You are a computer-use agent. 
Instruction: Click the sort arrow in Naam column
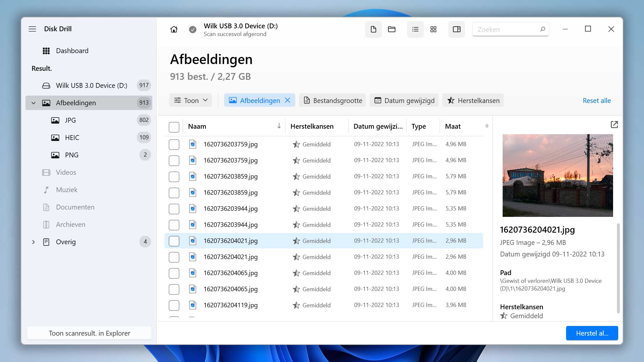tap(279, 126)
